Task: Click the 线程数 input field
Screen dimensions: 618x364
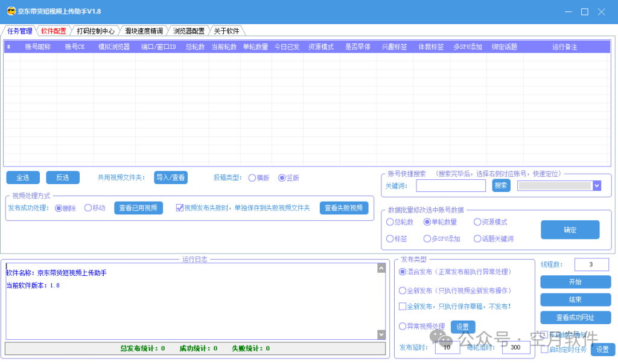Action: click(591, 264)
